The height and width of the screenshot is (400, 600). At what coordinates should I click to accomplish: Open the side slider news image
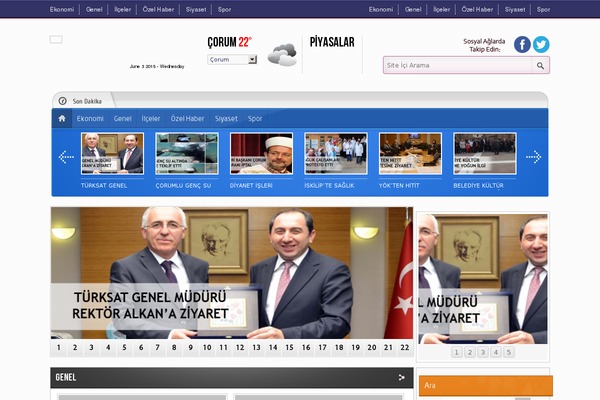tap(483, 279)
